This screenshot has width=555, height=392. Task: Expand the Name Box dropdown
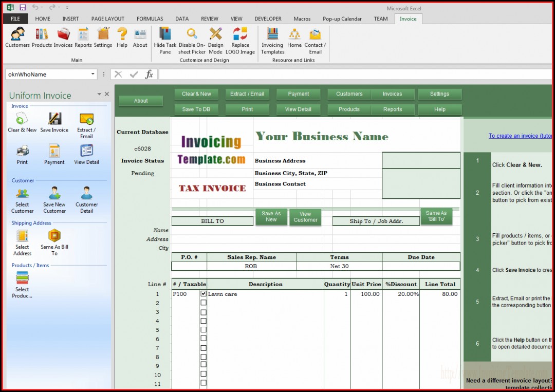coord(93,74)
